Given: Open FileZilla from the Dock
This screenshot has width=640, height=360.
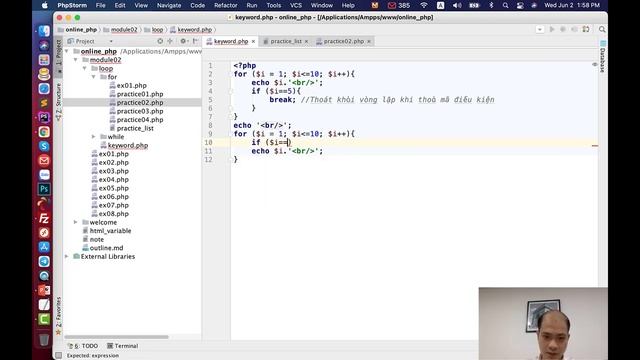Looking at the screenshot, I should pyautogui.click(x=44, y=218).
